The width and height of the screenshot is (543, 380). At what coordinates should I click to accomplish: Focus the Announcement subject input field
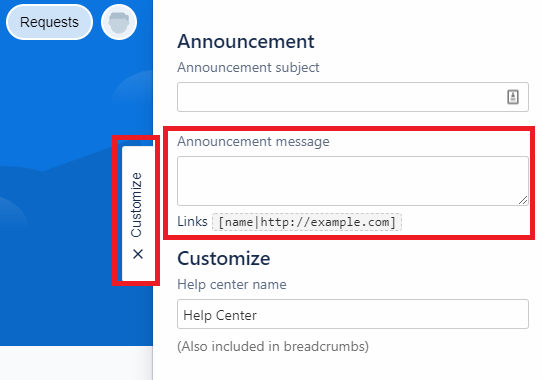[x=353, y=97]
